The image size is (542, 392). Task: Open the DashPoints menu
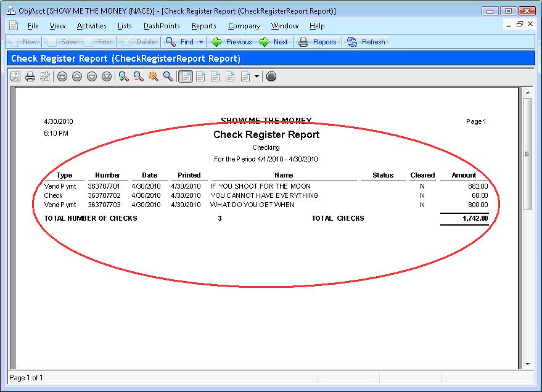(162, 26)
